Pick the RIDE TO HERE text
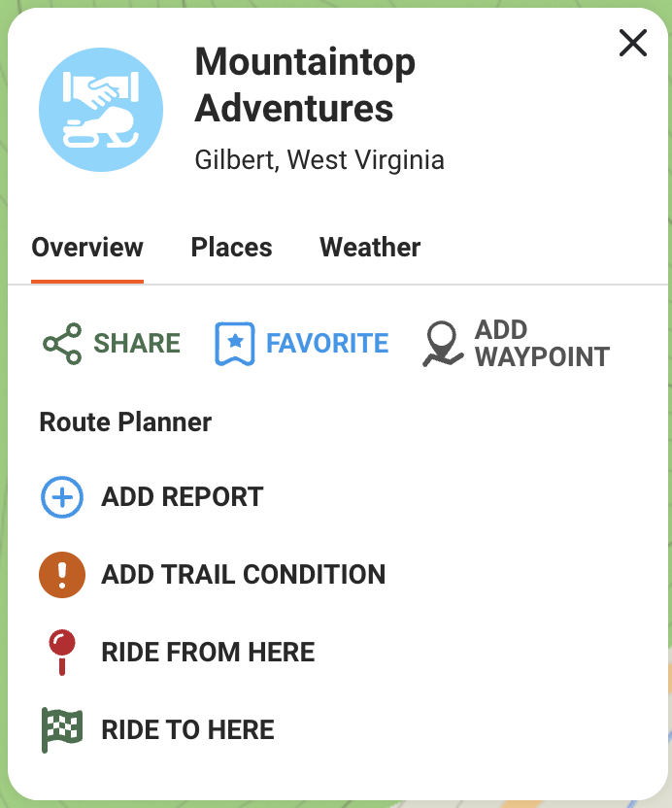672x808 pixels. 188,729
